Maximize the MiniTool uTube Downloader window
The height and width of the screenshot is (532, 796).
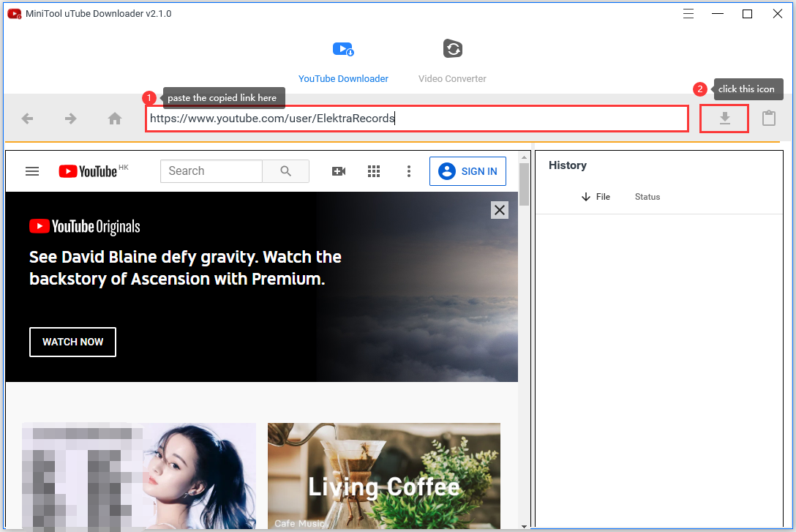pyautogui.click(x=747, y=14)
